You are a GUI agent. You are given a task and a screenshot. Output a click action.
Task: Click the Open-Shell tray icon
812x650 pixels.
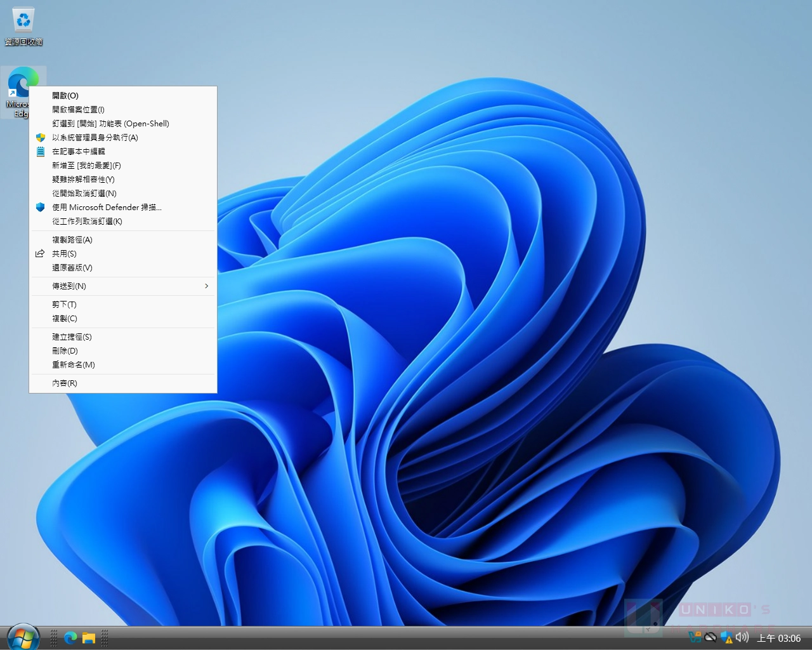[695, 637]
